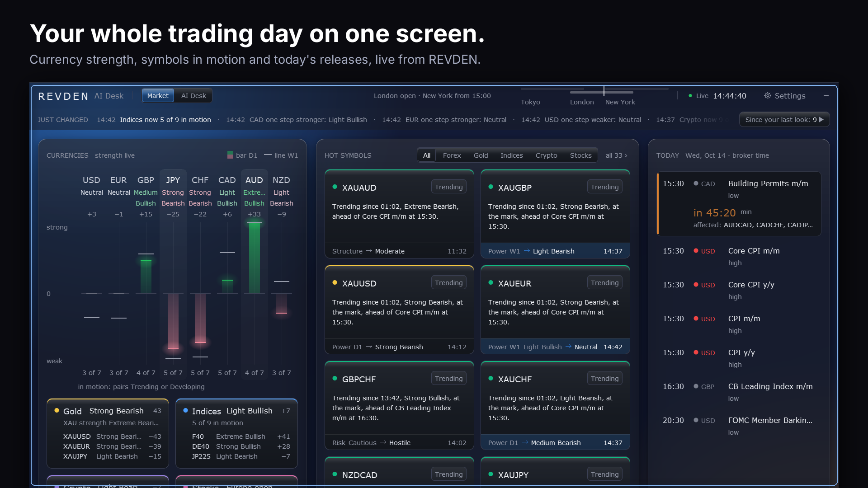Click the JPY strength bar in the chart

(x=173, y=321)
